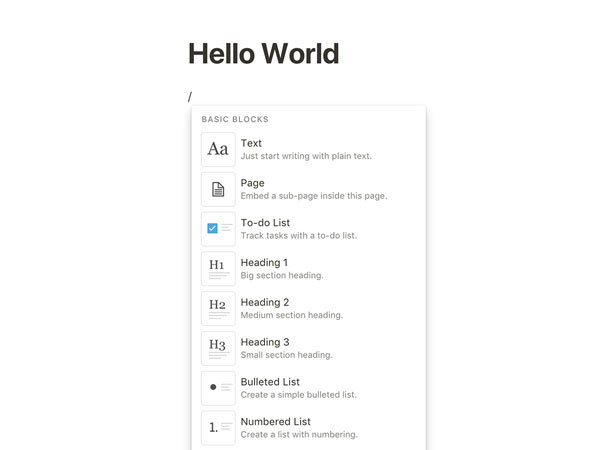
Task: Click the H3 heading icon
Action: (218, 348)
